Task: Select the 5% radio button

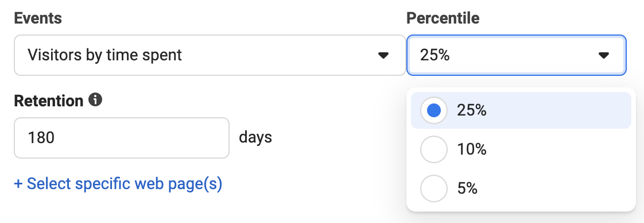Action: [434, 189]
